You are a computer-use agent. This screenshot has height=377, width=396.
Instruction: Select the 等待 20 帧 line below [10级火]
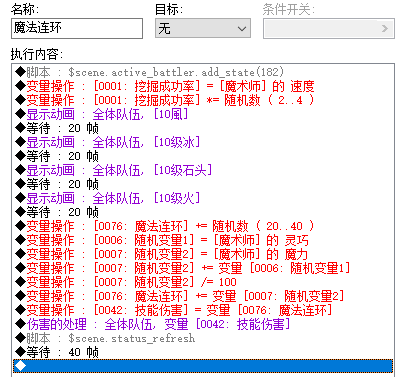coord(203,212)
